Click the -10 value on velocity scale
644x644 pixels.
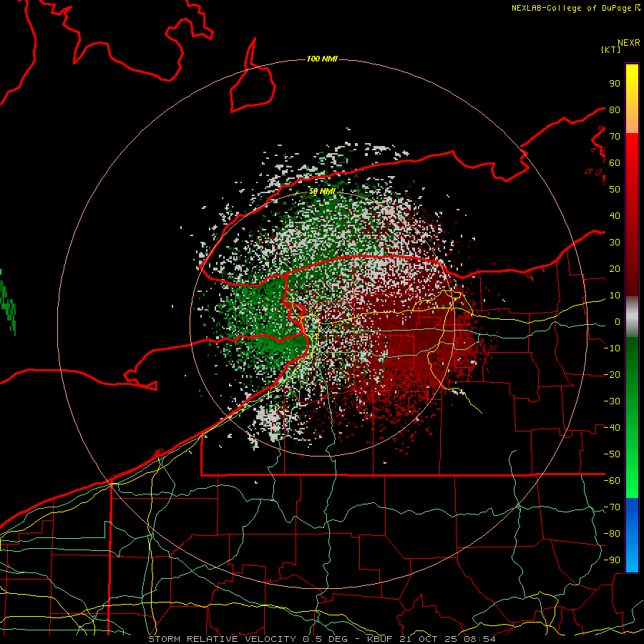click(x=612, y=348)
